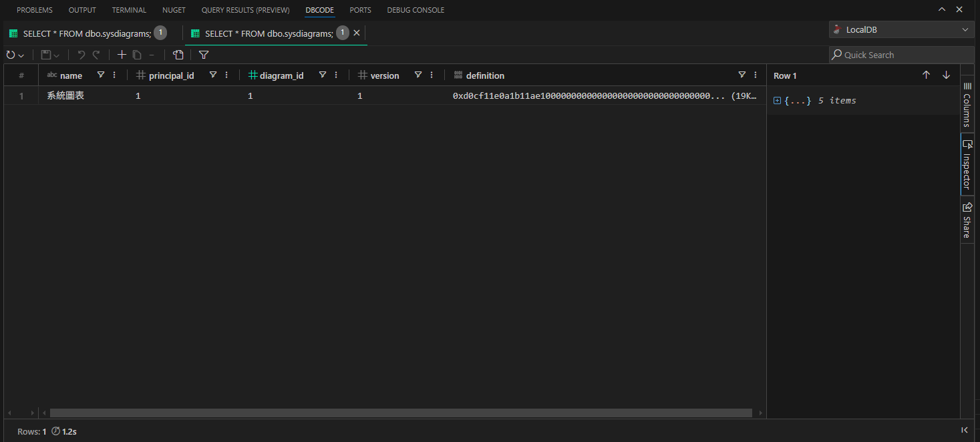Open the definition column options menu
Image resolution: width=980 pixels, height=442 pixels.
pos(756,75)
